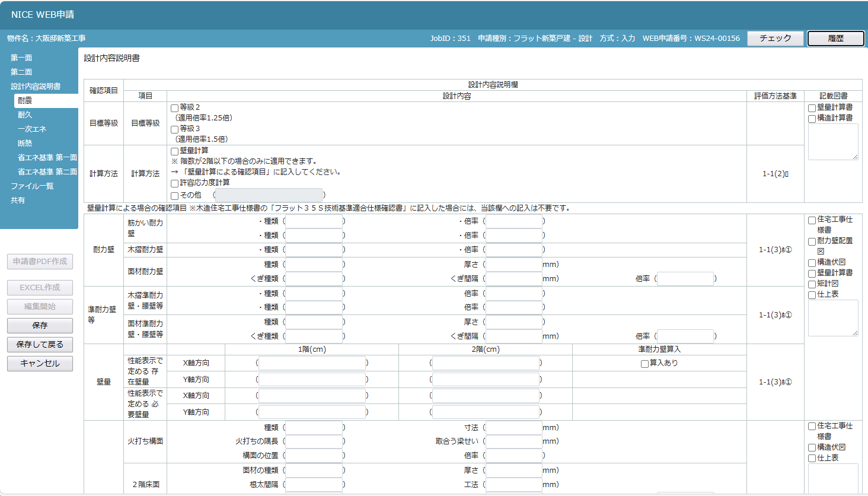Check 仕上表 in the 火打ち構面 section
This screenshot has height=496, width=868.
tap(812, 459)
